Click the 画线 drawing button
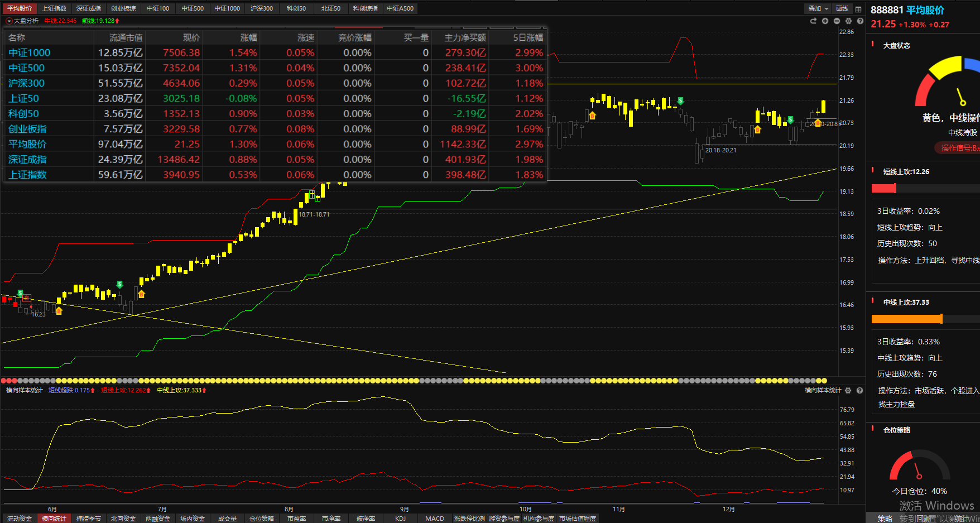The width and height of the screenshot is (980, 523). click(x=842, y=9)
